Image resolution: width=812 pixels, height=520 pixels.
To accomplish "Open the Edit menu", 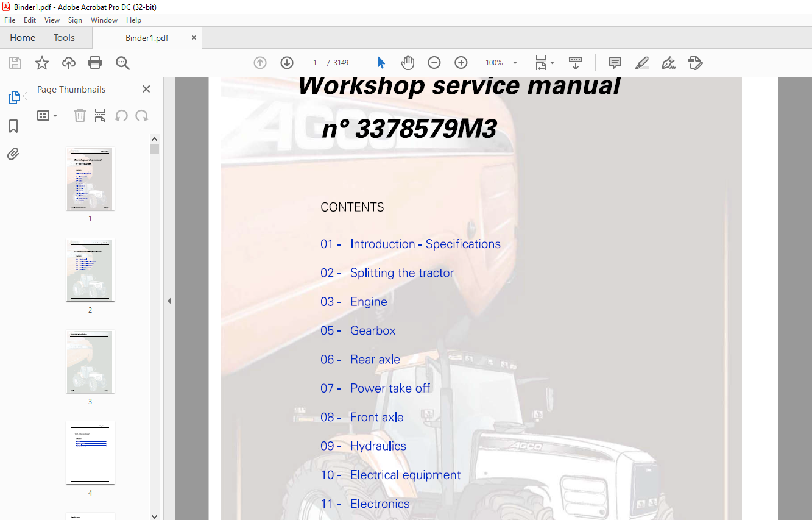I will coord(30,20).
